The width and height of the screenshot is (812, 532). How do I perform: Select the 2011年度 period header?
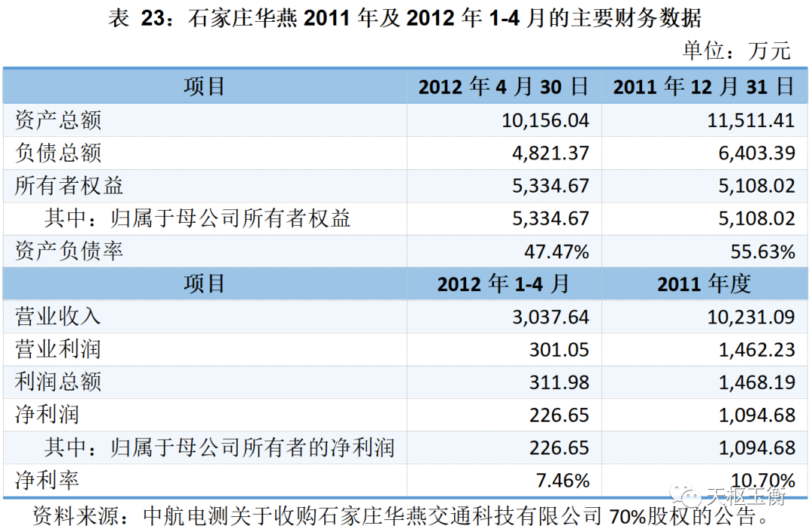[x=704, y=284]
